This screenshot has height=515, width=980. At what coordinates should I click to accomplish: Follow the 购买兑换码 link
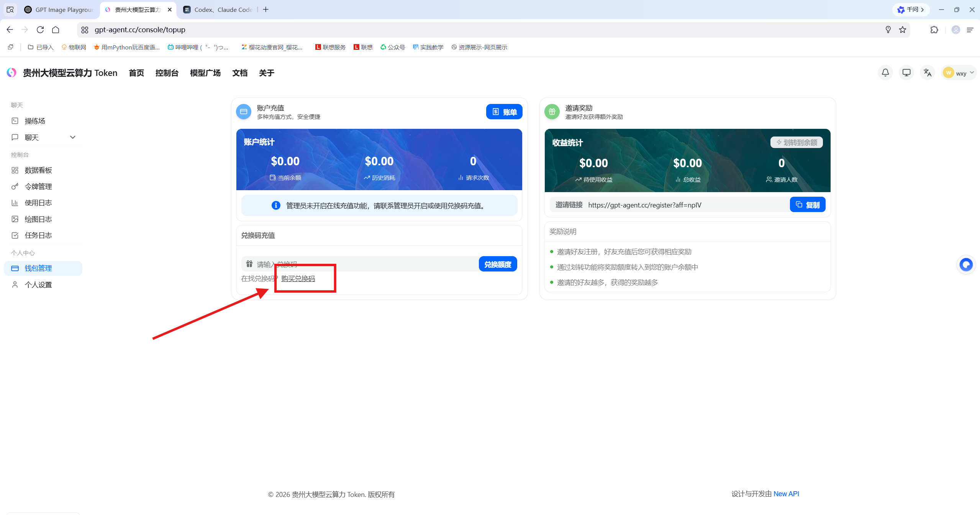(298, 279)
